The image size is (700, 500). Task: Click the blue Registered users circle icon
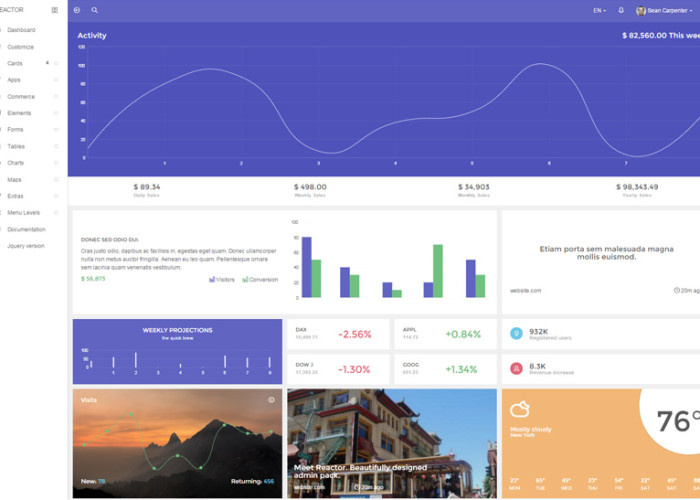pyautogui.click(x=517, y=333)
